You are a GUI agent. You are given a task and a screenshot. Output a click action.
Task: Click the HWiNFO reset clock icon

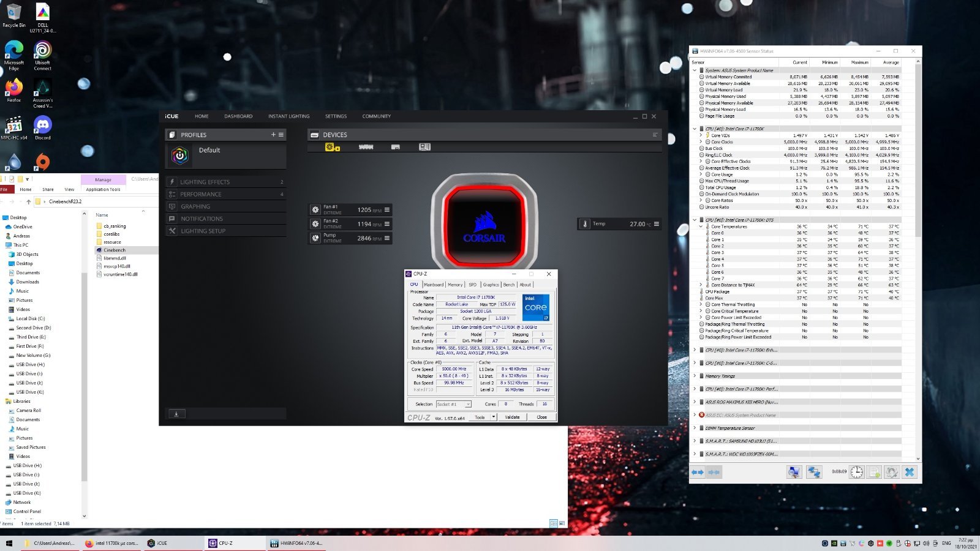tap(856, 472)
